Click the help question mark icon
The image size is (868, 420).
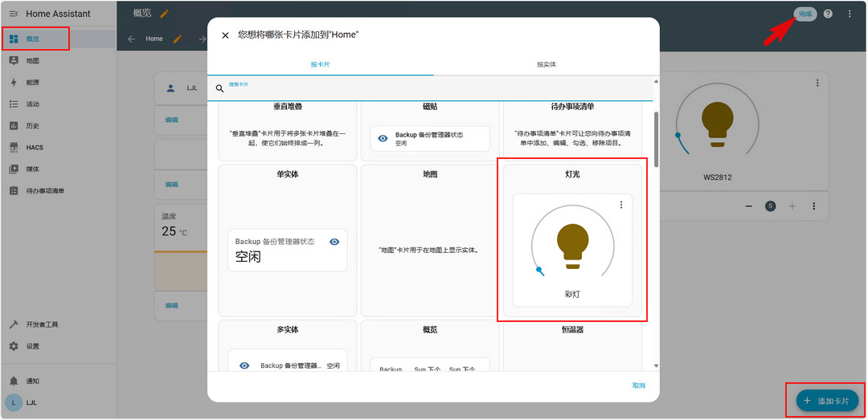828,14
